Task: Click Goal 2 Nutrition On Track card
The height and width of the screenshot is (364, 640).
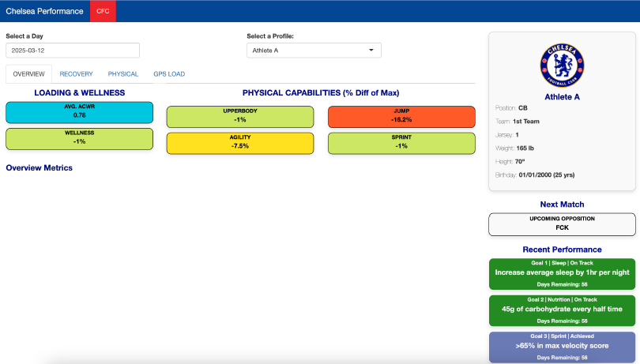Action: click(562, 310)
